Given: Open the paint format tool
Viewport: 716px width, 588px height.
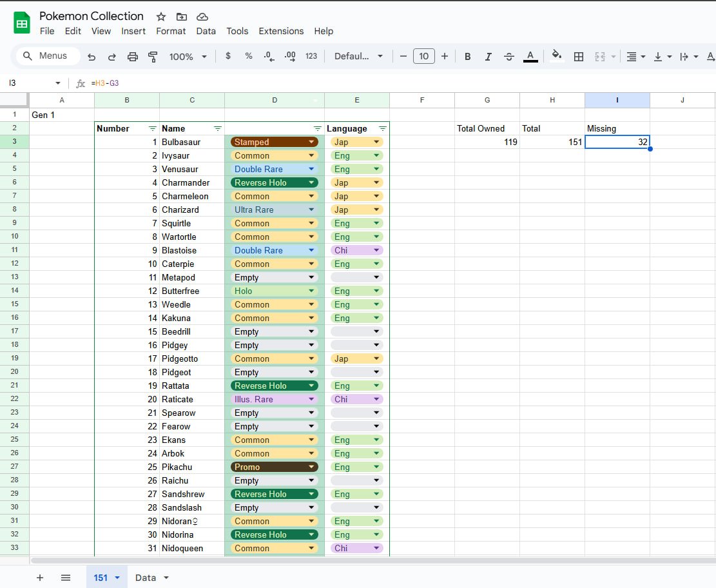Looking at the screenshot, I should tap(153, 56).
